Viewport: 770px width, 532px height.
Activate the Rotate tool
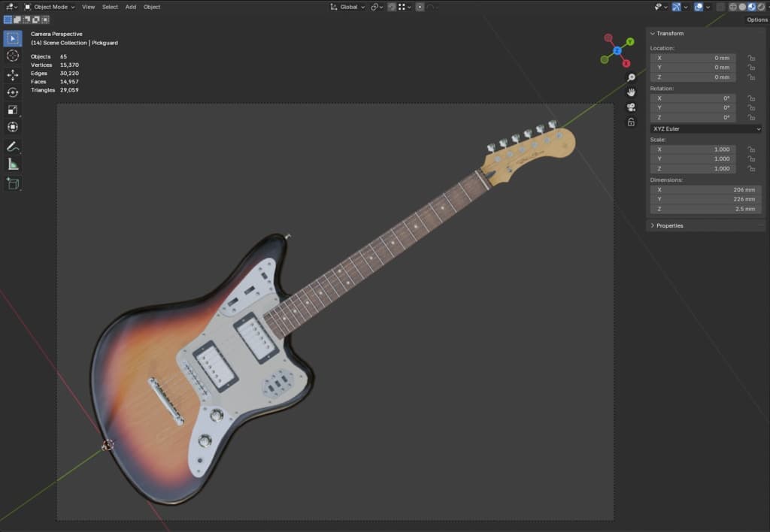point(13,92)
